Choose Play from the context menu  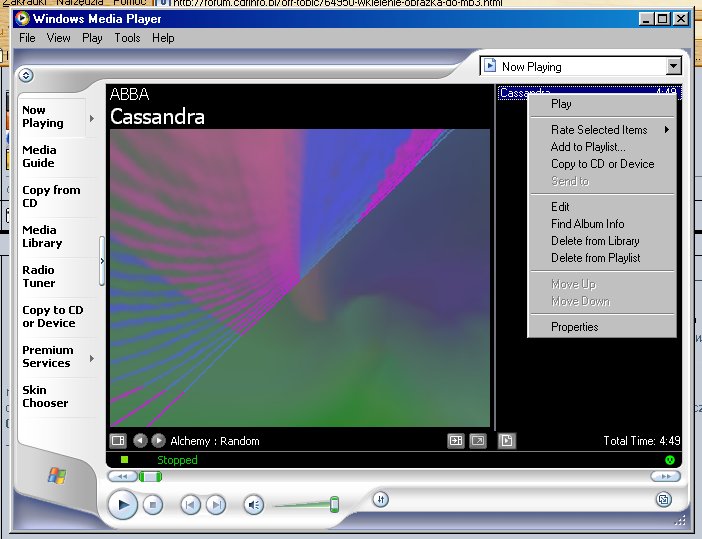click(603, 104)
